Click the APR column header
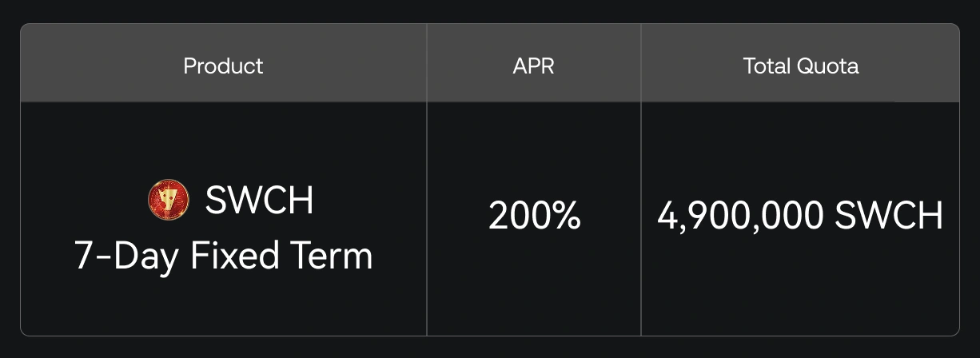The width and height of the screenshot is (980, 358). (533, 66)
